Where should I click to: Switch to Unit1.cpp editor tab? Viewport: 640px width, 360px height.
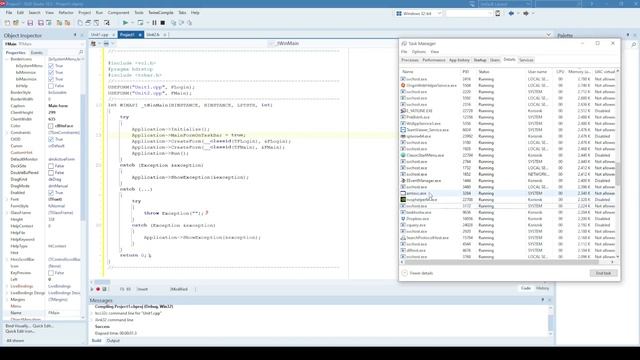[x=100, y=35]
